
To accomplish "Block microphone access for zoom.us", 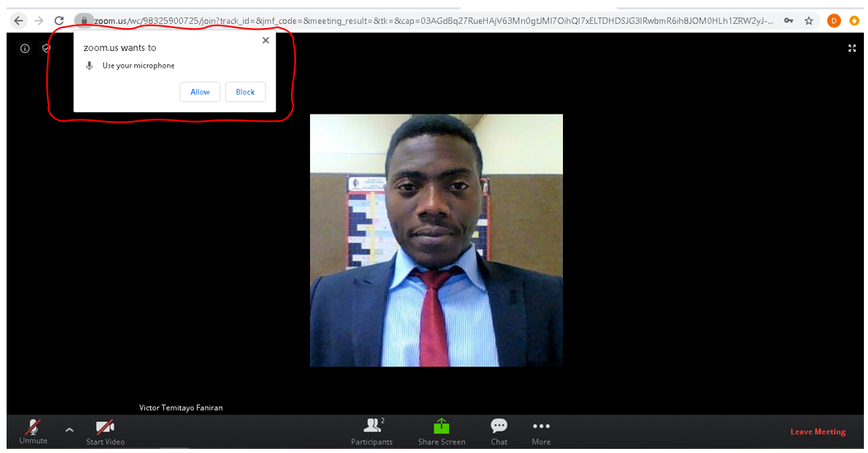I will click(x=245, y=92).
